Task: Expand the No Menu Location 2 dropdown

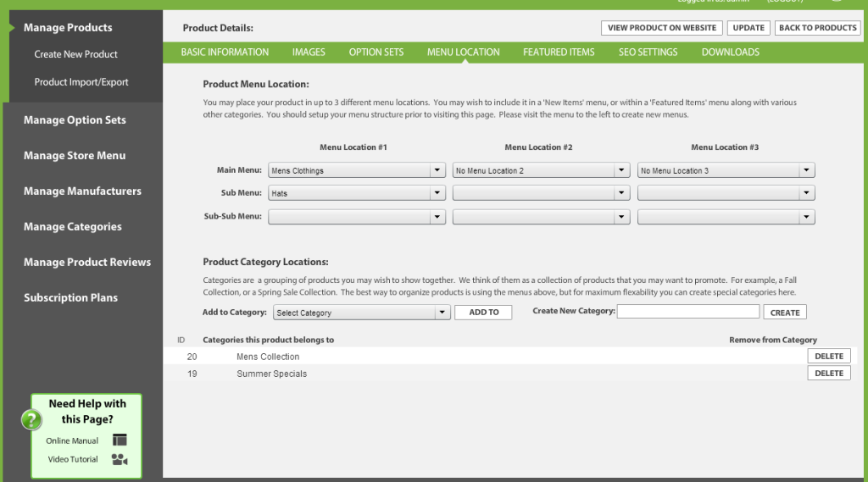Action: pos(542,170)
